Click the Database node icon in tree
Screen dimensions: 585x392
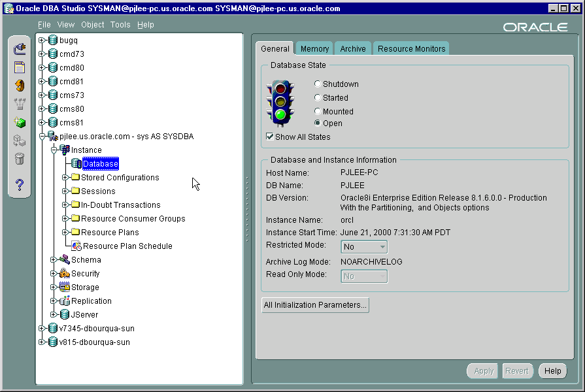point(76,163)
